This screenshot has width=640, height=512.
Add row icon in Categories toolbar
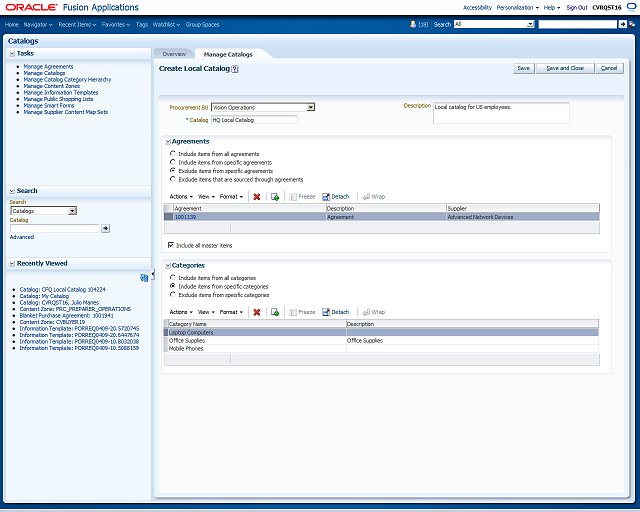coord(275,312)
